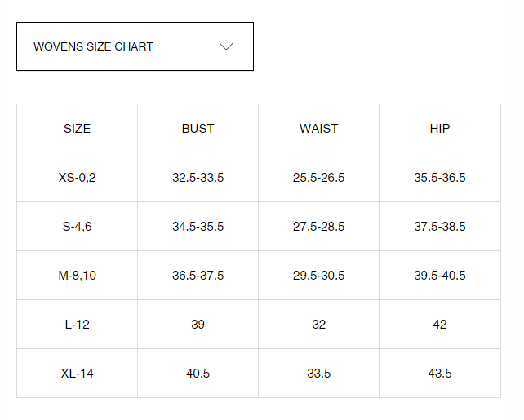Click the waist value 33.5 cell
The image size is (524, 420).
pyautogui.click(x=318, y=374)
